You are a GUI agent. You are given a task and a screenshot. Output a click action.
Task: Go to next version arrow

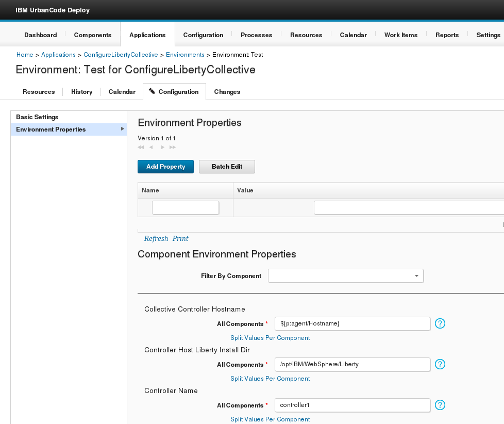(162, 148)
